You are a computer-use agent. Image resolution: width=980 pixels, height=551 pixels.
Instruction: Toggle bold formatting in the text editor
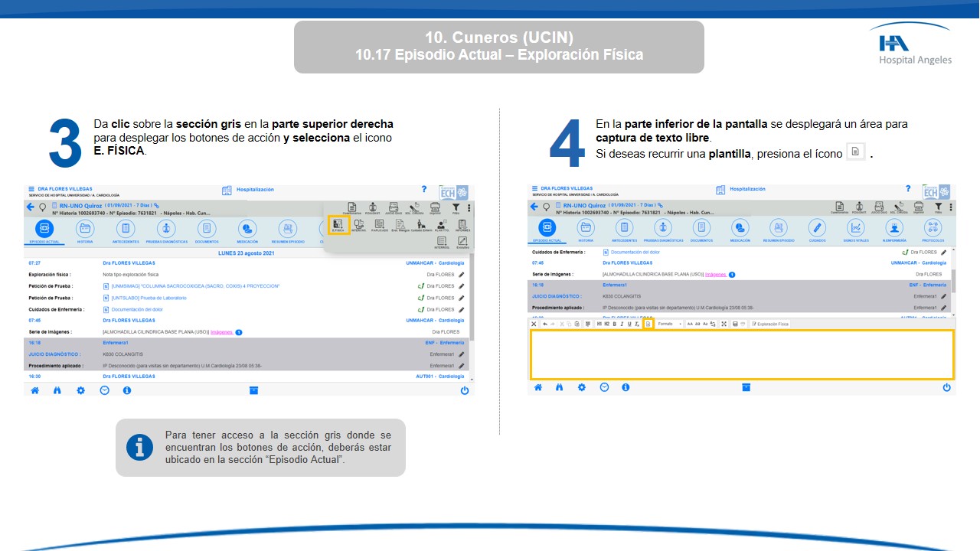pos(614,324)
